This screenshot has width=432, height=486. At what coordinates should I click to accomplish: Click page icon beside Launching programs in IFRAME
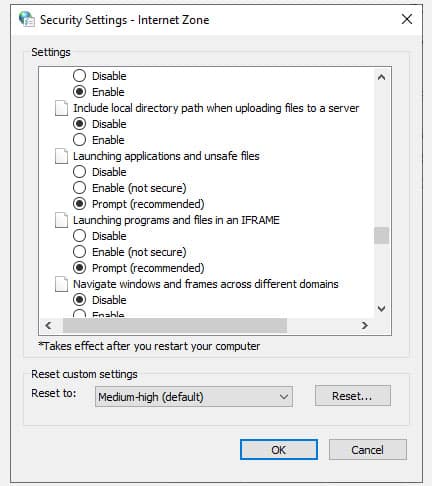tap(61, 220)
